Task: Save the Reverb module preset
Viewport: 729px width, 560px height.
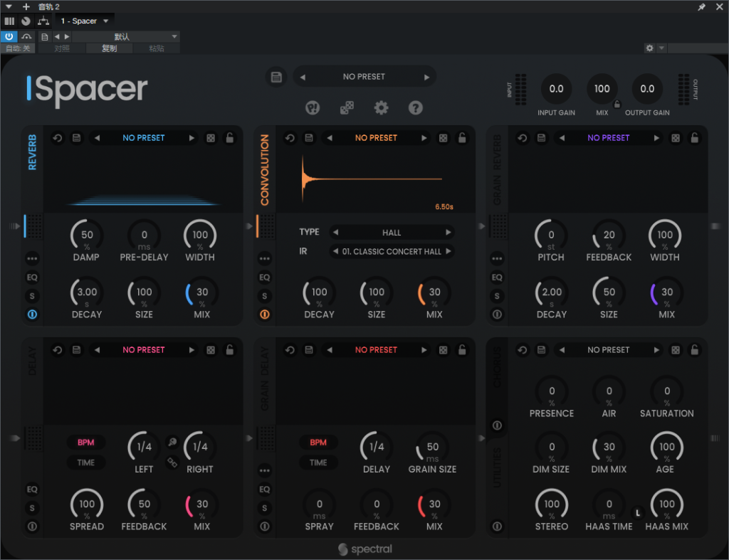Action: [x=77, y=138]
